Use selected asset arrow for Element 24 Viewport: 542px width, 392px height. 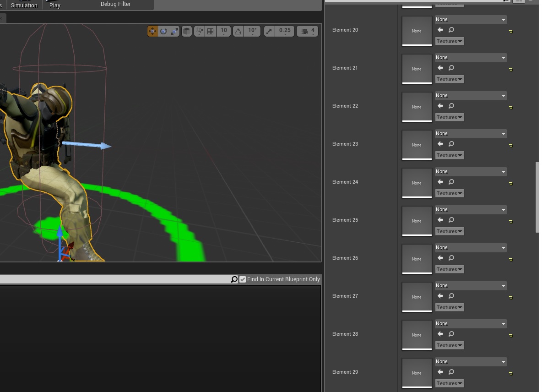click(440, 182)
